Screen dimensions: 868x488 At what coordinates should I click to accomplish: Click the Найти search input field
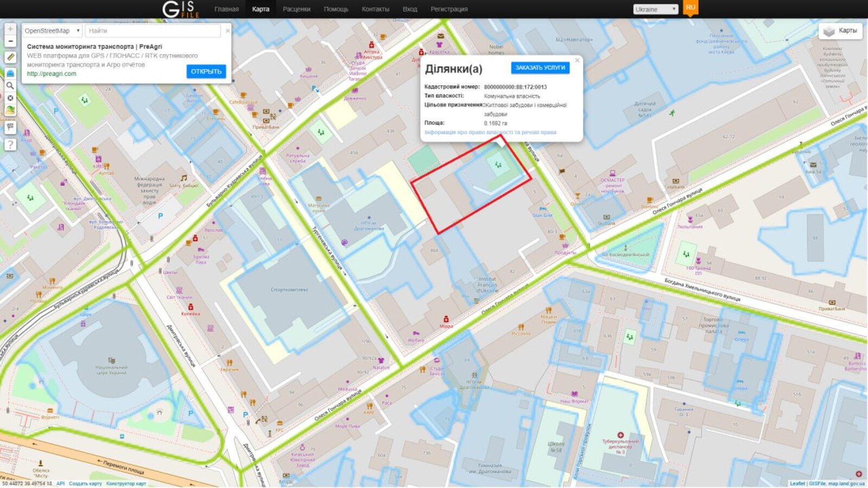(x=153, y=31)
